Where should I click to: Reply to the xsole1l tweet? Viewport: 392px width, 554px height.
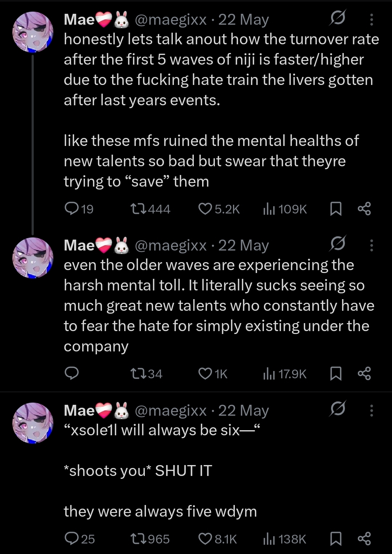click(x=72, y=539)
